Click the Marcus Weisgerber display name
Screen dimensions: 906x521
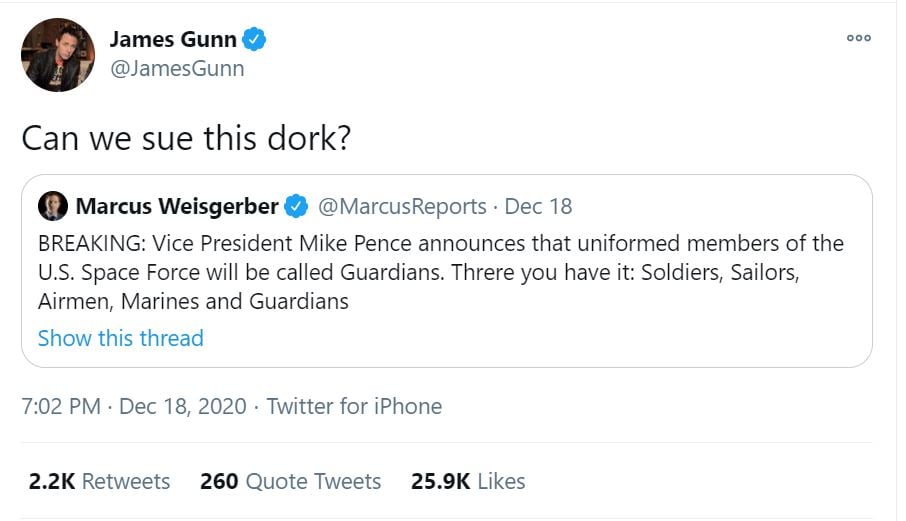click(177, 207)
